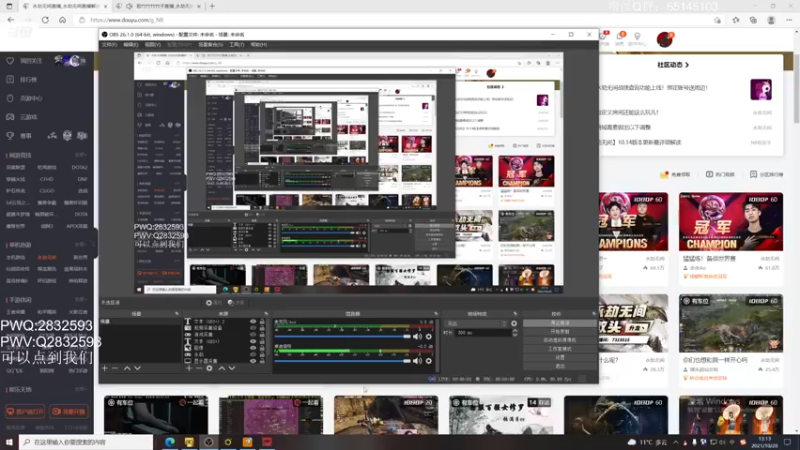Toggle visibility of 文字(GDI+) 2 source
800x450 pixels.
click(x=253, y=322)
